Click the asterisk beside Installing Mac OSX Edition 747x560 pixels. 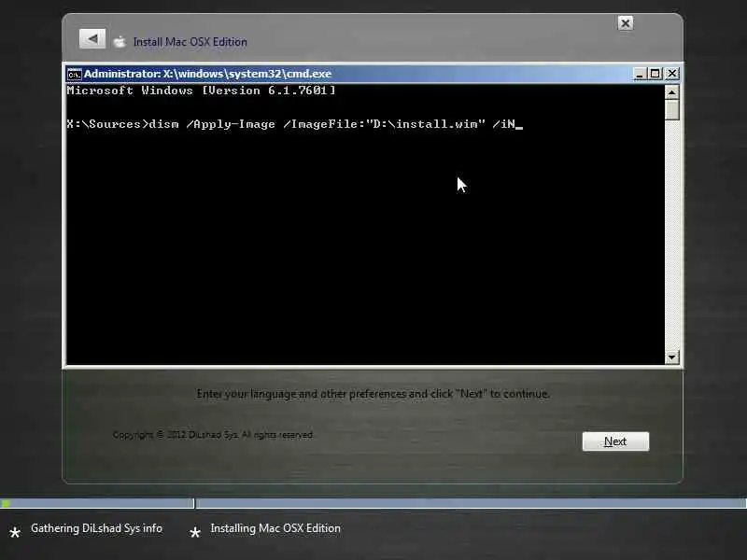[x=195, y=532]
